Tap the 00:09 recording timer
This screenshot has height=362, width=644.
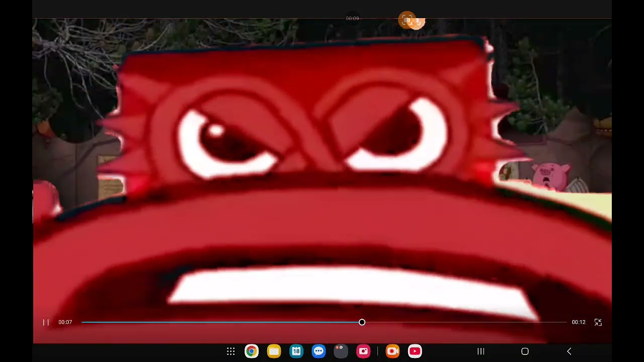point(352,19)
